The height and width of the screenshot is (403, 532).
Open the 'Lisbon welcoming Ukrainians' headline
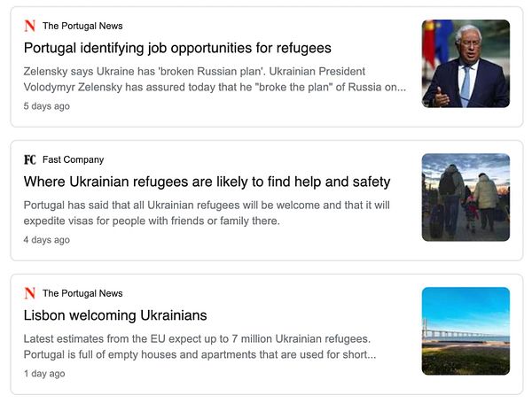[115, 315]
